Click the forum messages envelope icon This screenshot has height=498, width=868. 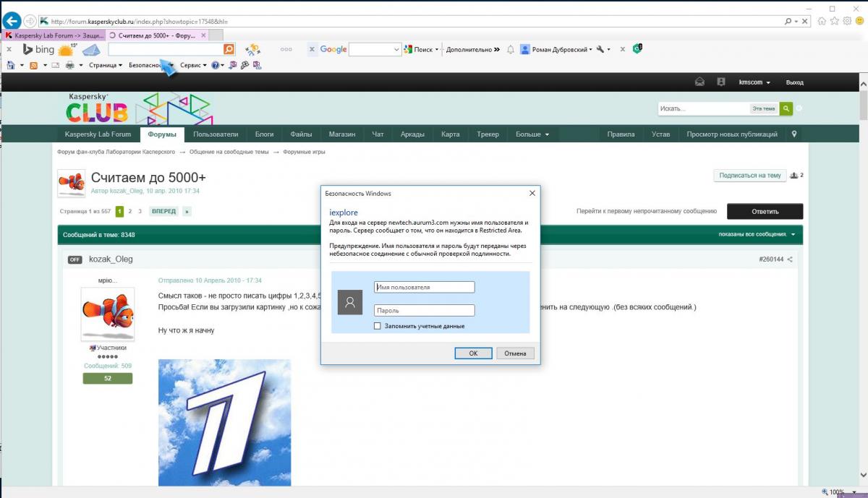click(x=699, y=82)
